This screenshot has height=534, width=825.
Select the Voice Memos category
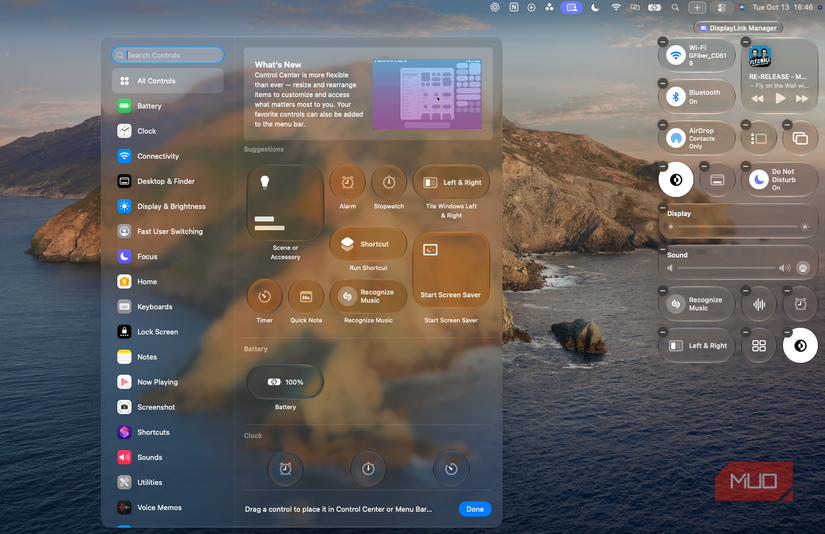167,508
